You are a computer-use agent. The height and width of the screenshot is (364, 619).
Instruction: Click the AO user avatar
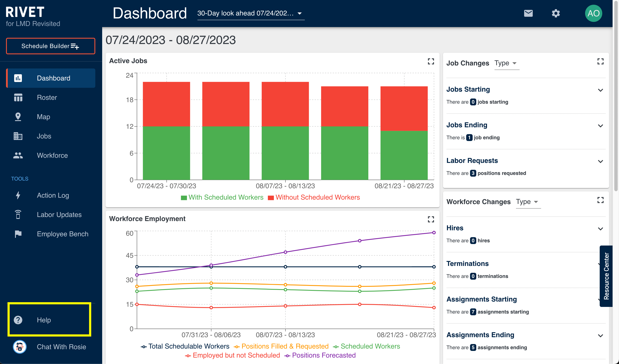pyautogui.click(x=593, y=13)
